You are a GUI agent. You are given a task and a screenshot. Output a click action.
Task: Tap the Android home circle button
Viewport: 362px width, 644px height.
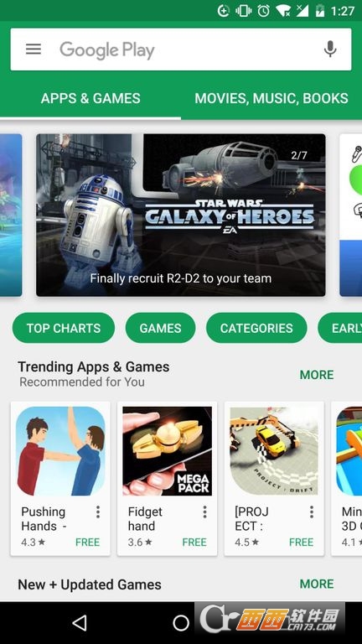pos(181,623)
